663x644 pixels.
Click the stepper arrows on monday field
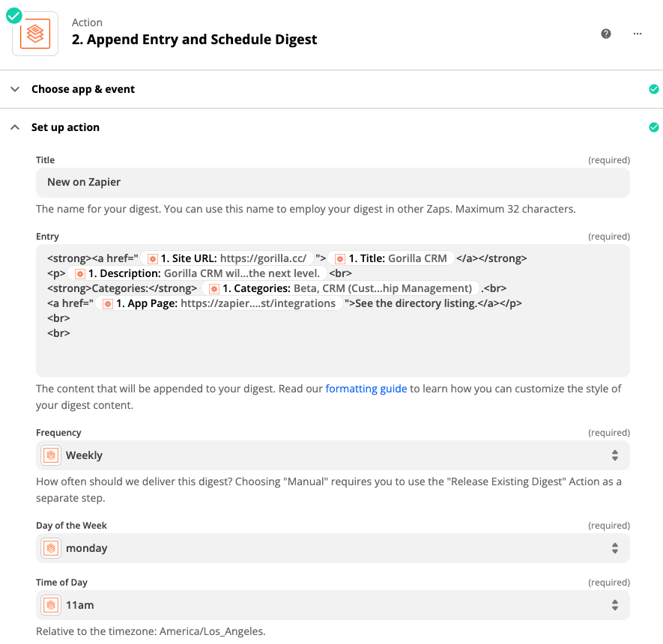pos(615,548)
